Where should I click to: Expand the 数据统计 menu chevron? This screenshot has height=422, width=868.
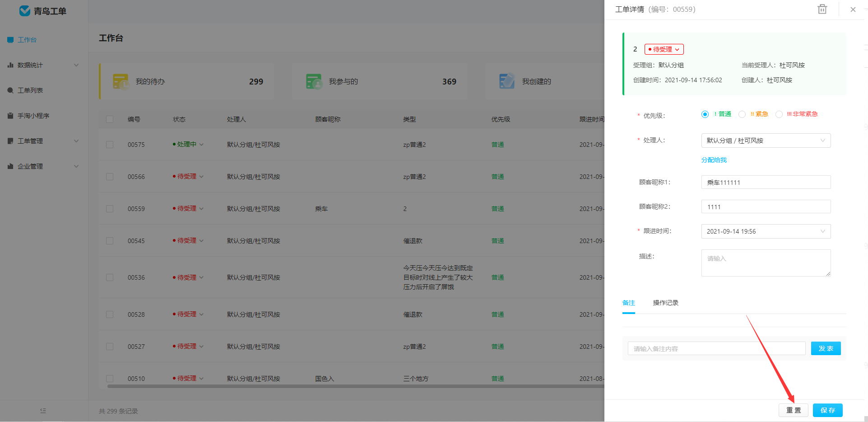click(x=76, y=65)
